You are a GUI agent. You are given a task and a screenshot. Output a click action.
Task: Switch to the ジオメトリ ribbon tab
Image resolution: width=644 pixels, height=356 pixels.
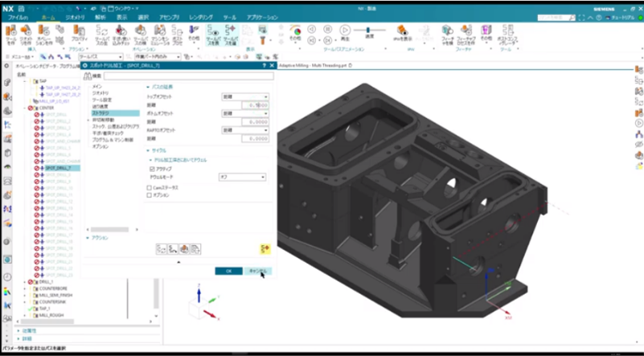(x=75, y=18)
